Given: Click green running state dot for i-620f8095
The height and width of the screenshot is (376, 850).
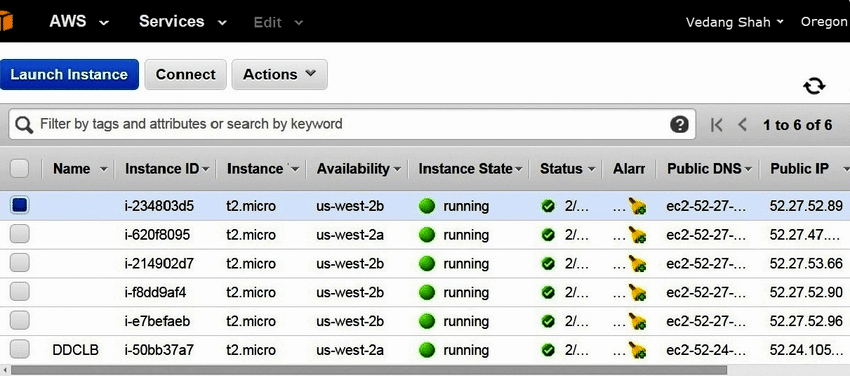Looking at the screenshot, I should pos(427,235).
